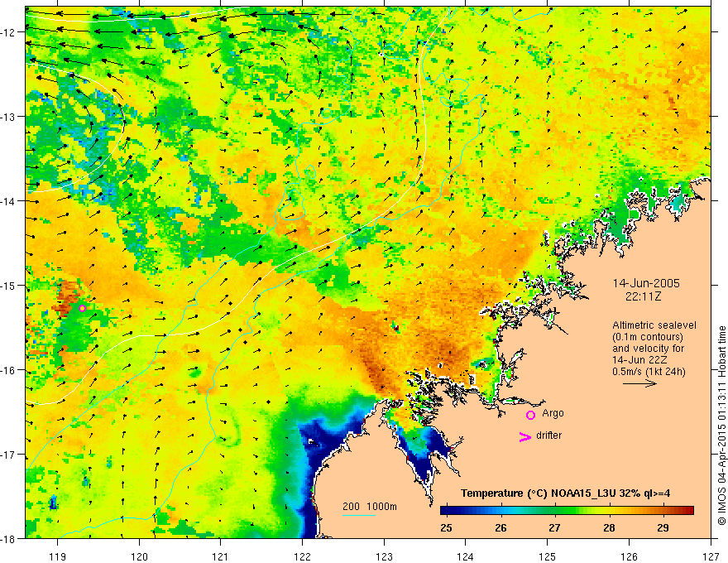Viewport: 728px width, 563px height.
Task: Click the 0.5m/s reference velocity arrow
Action: pos(639,383)
